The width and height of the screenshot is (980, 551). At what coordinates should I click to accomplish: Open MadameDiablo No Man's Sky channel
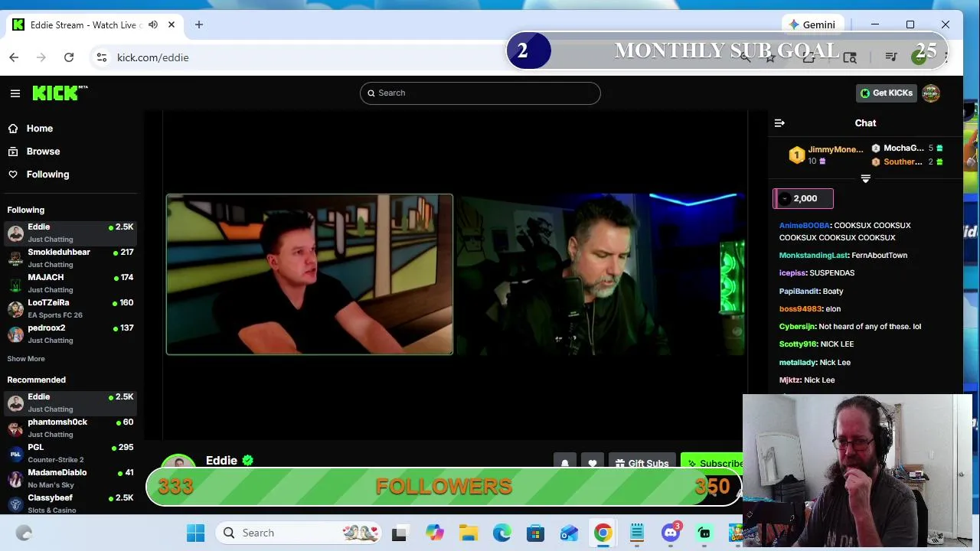coord(70,478)
